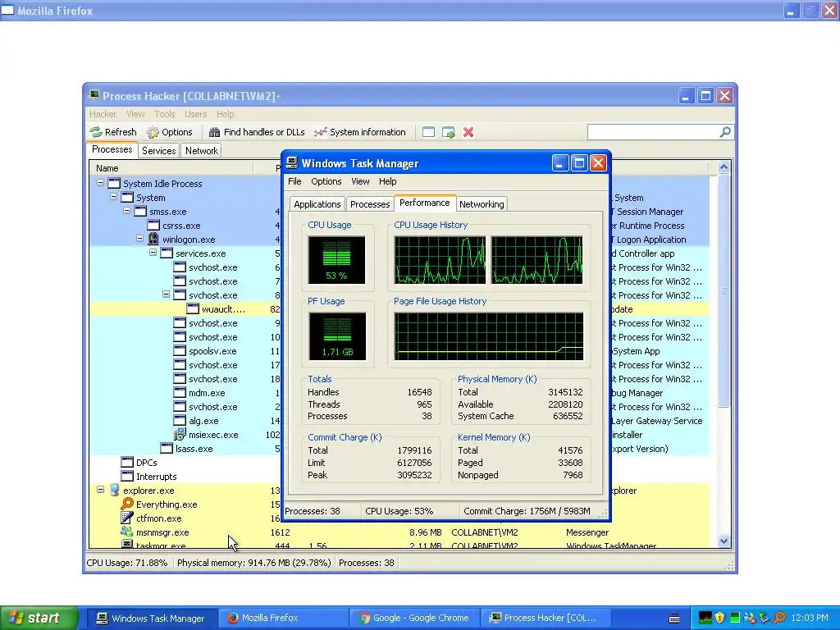This screenshot has height=630, width=840.
Task: Select the Processes tab in Process Hacker
Action: [112, 149]
